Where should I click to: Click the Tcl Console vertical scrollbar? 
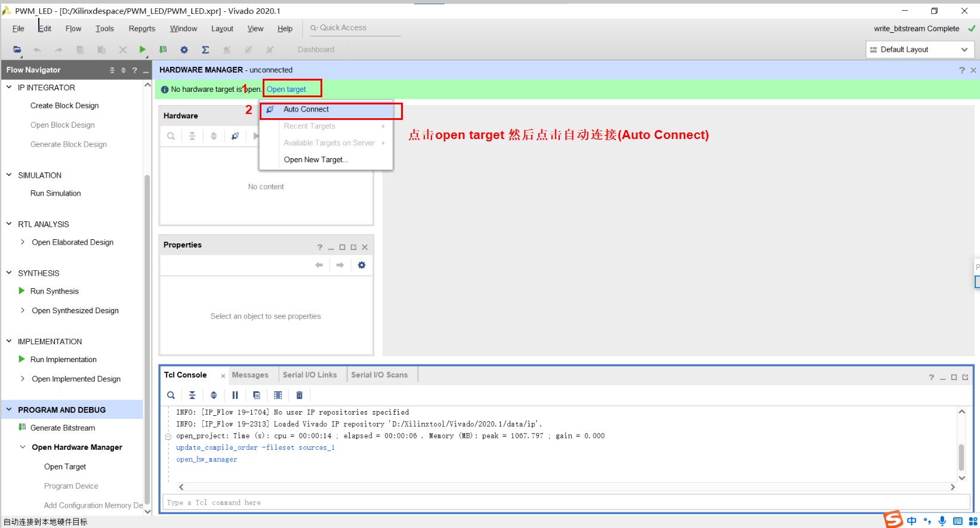click(961, 457)
